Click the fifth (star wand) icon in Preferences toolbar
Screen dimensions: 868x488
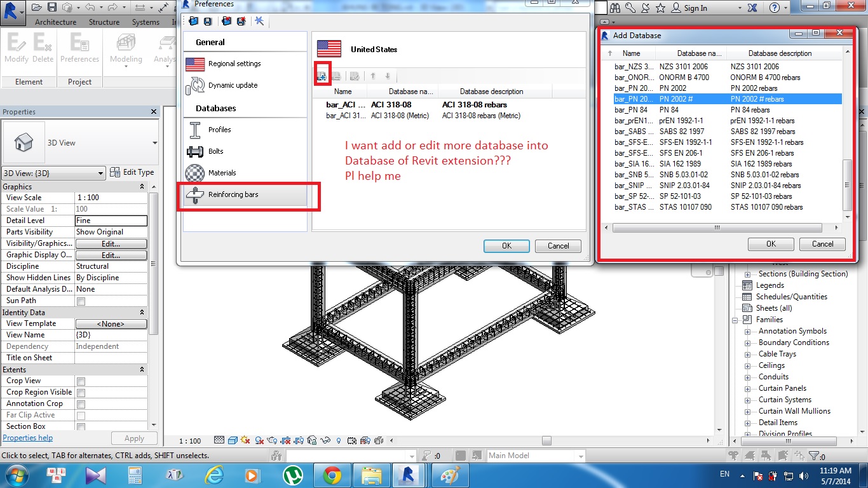[259, 21]
